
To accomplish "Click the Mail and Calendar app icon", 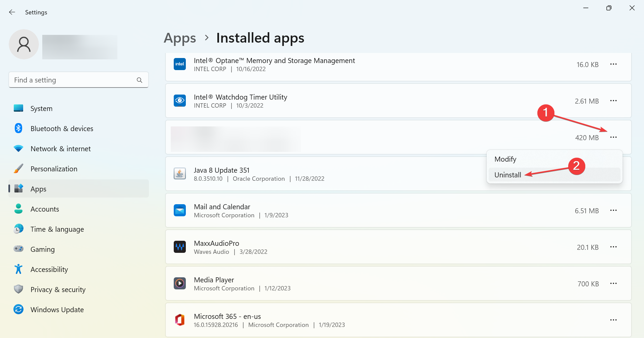I will click(180, 210).
